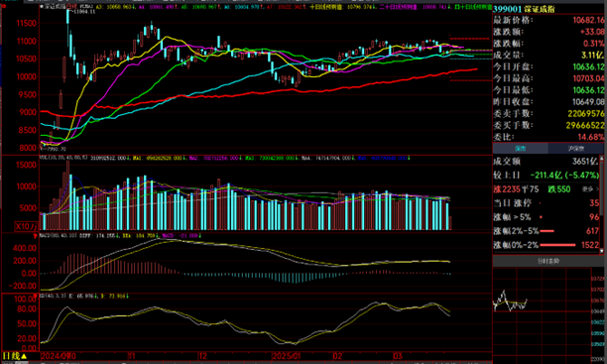This screenshot has height=364, width=607.
Task: Click the 涨幅0%-2% red distribution bar
Action: click(557, 245)
